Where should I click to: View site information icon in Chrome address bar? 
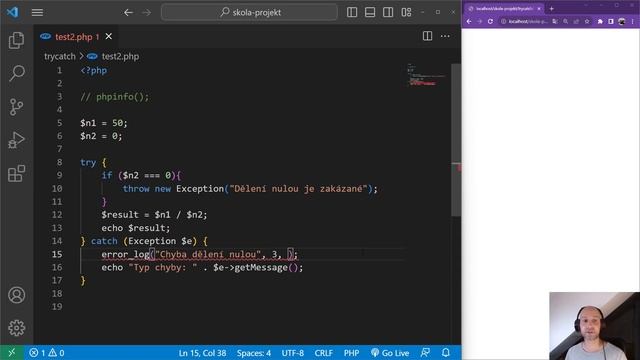coord(503,21)
